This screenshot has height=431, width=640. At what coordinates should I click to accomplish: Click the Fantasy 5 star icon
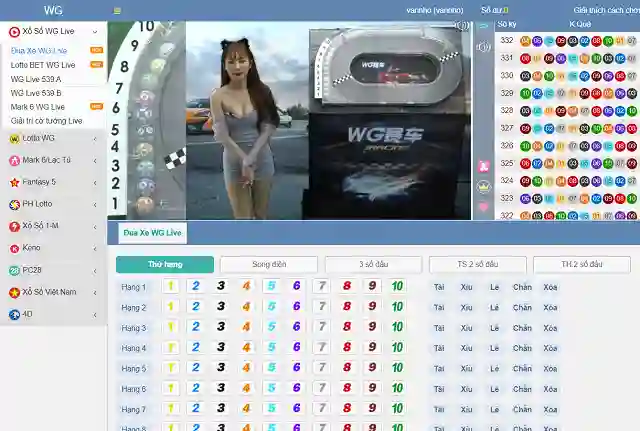click(x=15, y=182)
